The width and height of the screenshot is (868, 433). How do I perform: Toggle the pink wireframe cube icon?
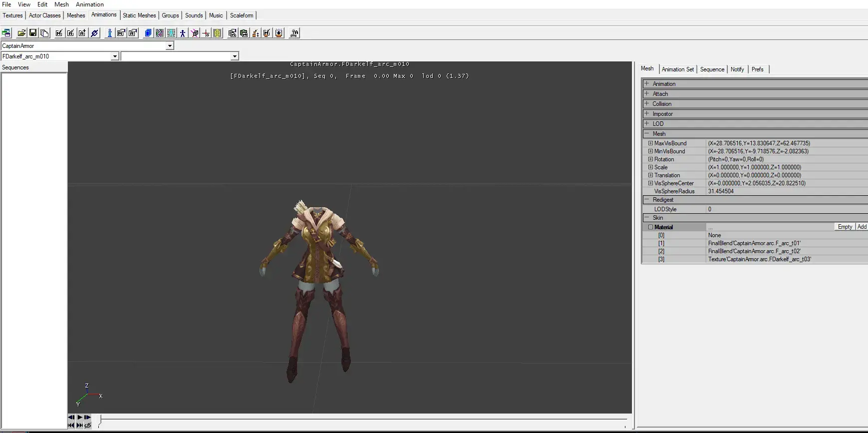click(x=195, y=33)
